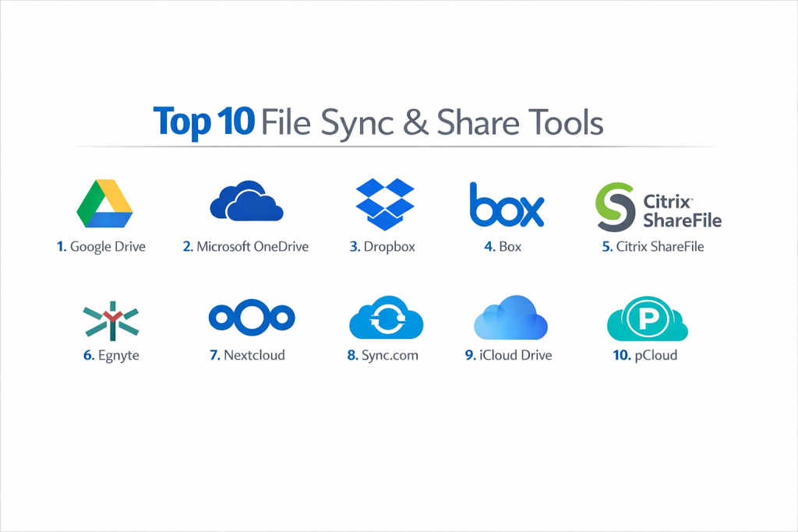Screen dimensions: 798x532
Task: Open the Sync.com cloud icon
Action: coord(386,319)
